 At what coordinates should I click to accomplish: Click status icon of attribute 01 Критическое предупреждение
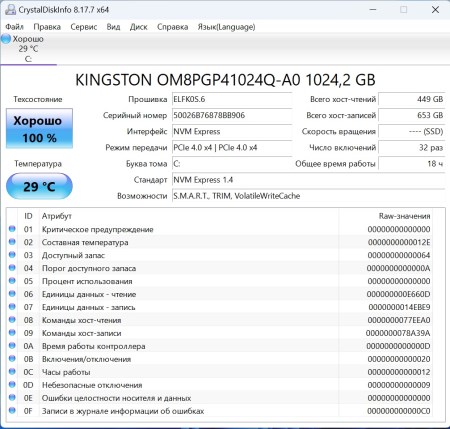pyautogui.click(x=12, y=229)
